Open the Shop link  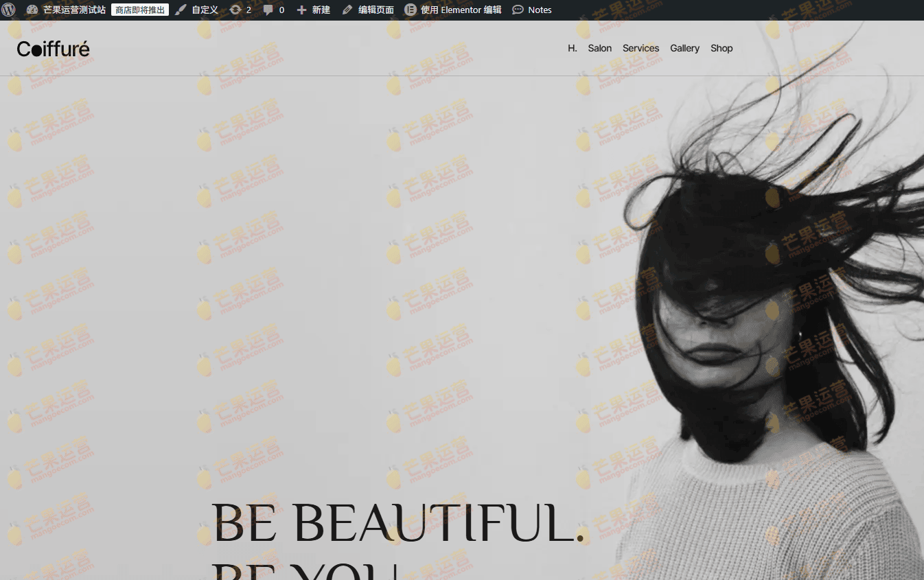click(721, 48)
